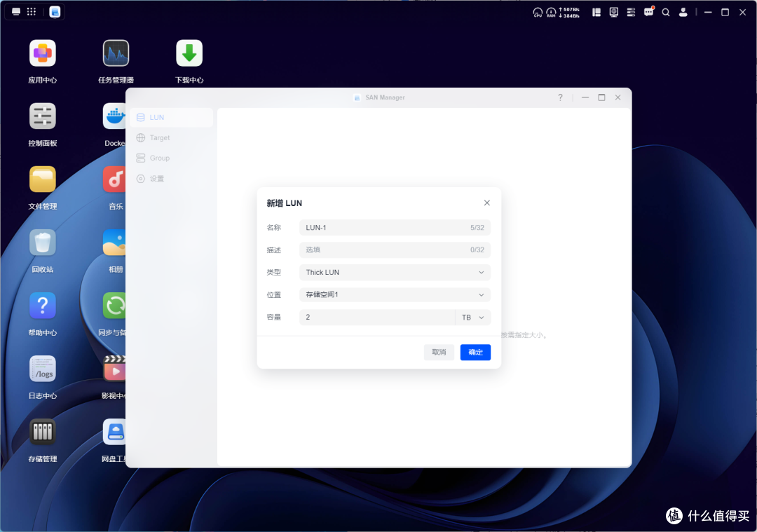Image resolution: width=757 pixels, height=532 pixels.
Task: Click the 描述 optional description field
Action: pos(395,250)
